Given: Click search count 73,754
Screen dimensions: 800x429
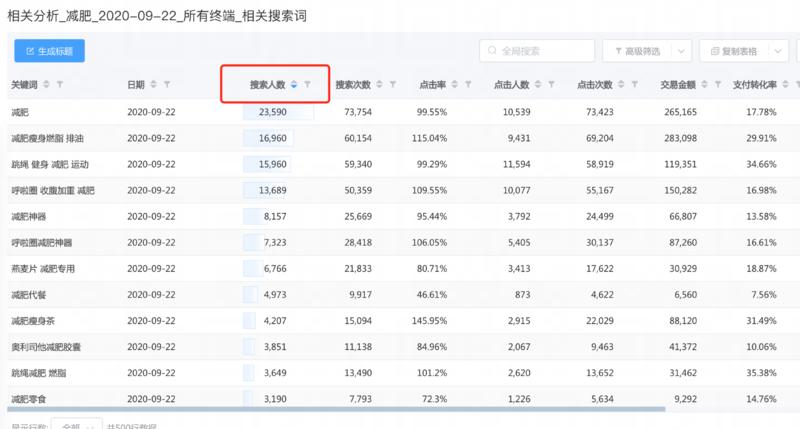Looking at the screenshot, I should click(x=358, y=112).
